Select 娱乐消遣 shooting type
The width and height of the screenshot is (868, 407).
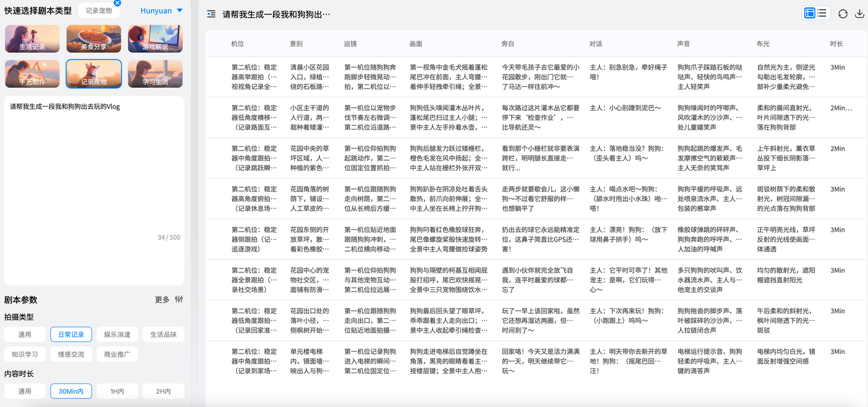tap(118, 334)
